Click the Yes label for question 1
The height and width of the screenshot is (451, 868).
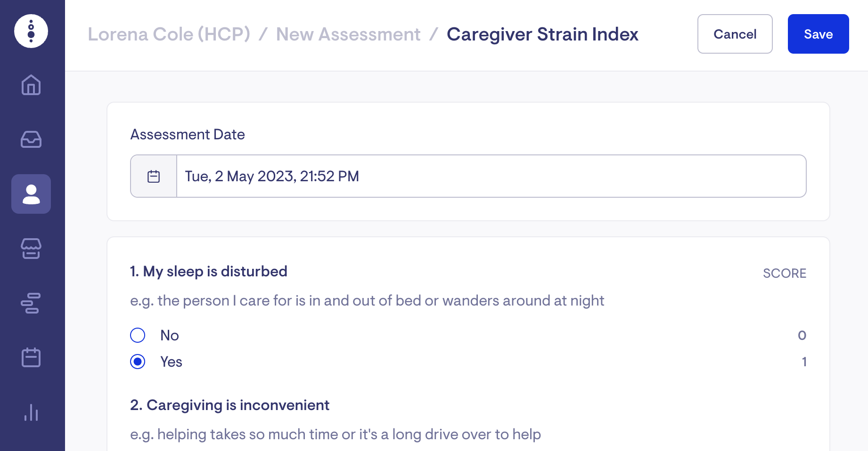click(x=171, y=362)
